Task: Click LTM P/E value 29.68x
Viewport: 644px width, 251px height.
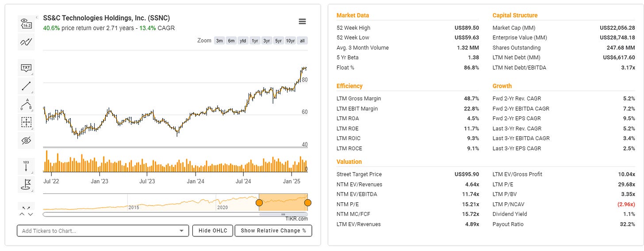Action: pyautogui.click(x=627, y=184)
